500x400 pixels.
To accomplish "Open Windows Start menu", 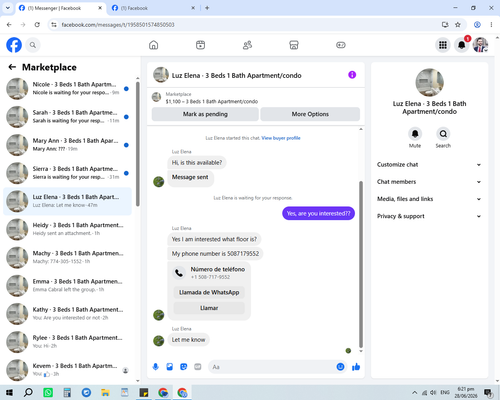I will (x=9, y=392).
